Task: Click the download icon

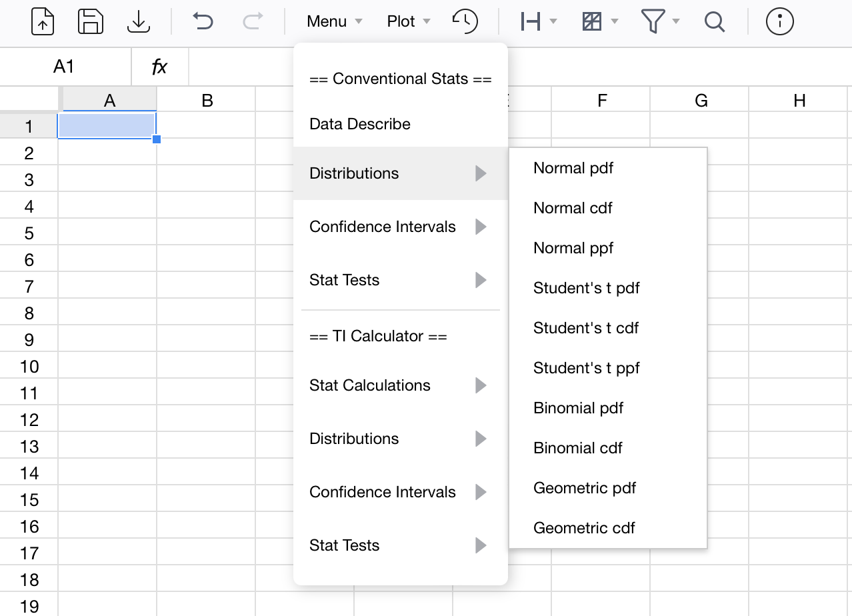Action: (x=138, y=21)
